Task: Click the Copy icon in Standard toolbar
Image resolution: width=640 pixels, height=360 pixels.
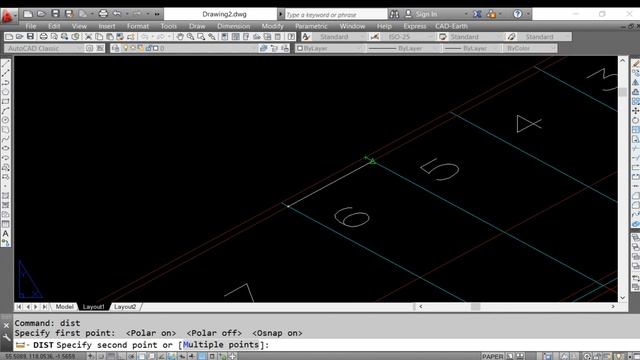Action: pyautogui.click(x=99, y=37)
